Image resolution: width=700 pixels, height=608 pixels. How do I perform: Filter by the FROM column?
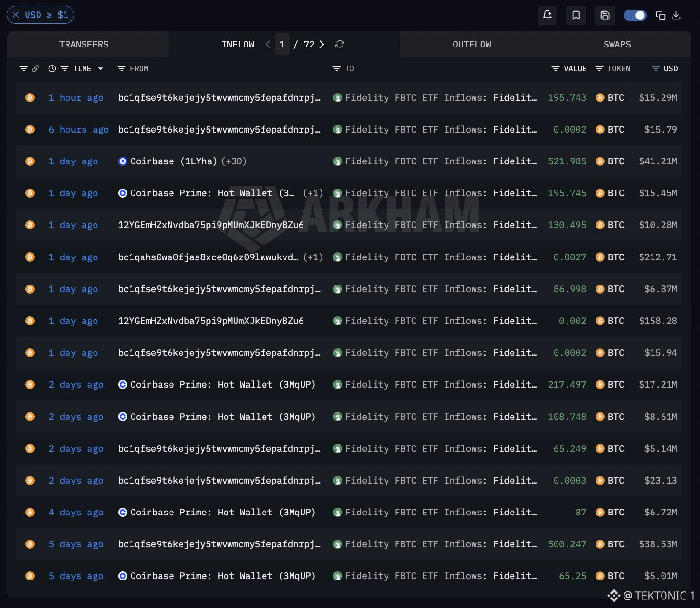pyautogui.click(x=122, y=69)
